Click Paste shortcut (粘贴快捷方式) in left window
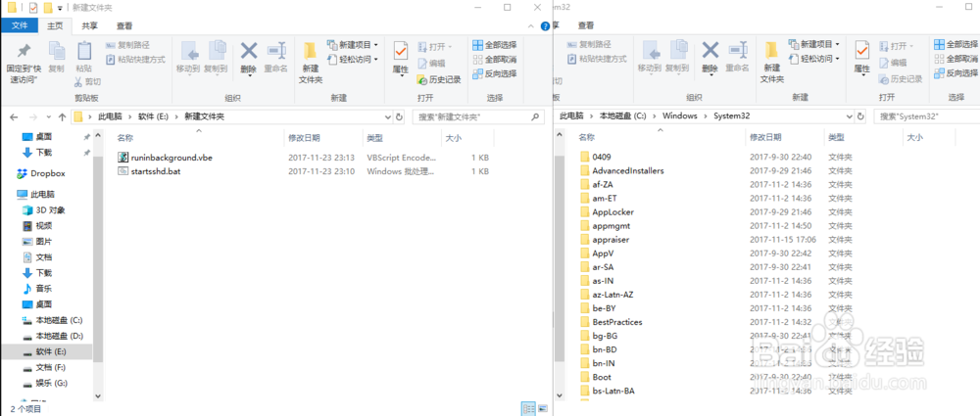Screen dimensions: 980x416 click(135, 60)
